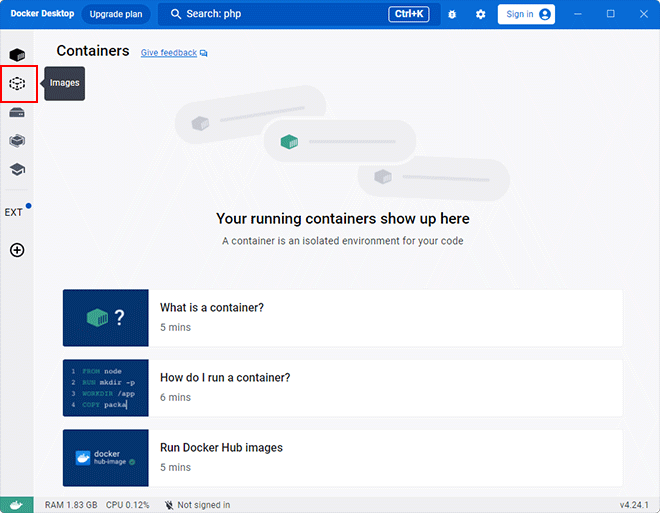The width and height of the screenshot is (660, 513).
Task: Focus the Search: php field
Action: 299,14
